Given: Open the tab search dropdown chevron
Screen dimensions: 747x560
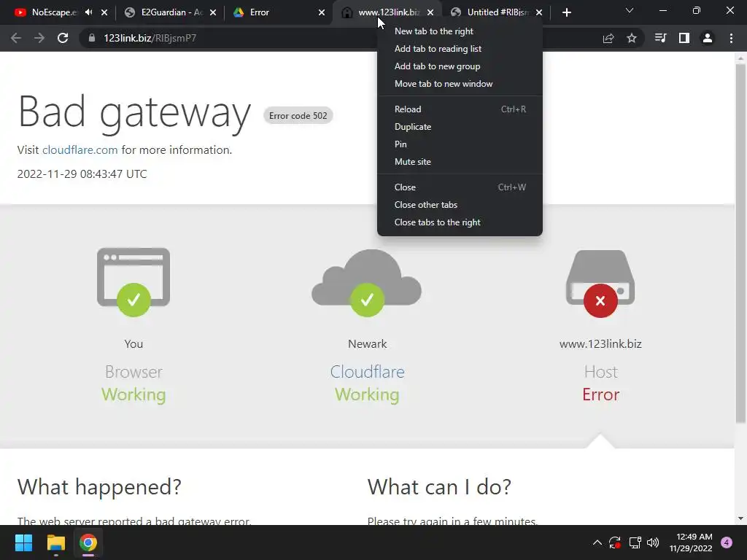Looking at the screenshot, I should (630, 10).
